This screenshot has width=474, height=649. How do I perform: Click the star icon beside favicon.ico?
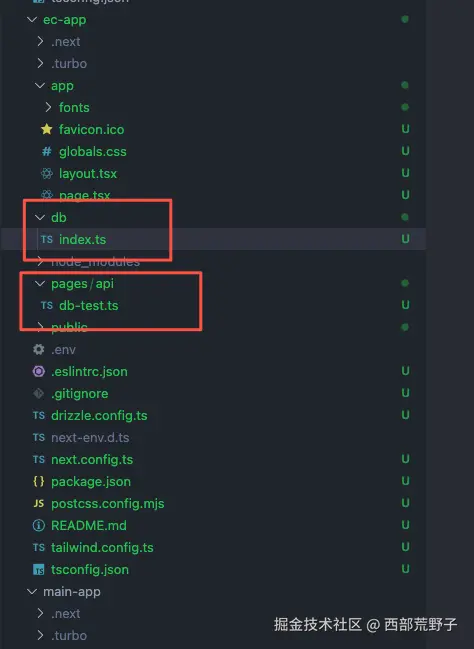click(47, 130)
